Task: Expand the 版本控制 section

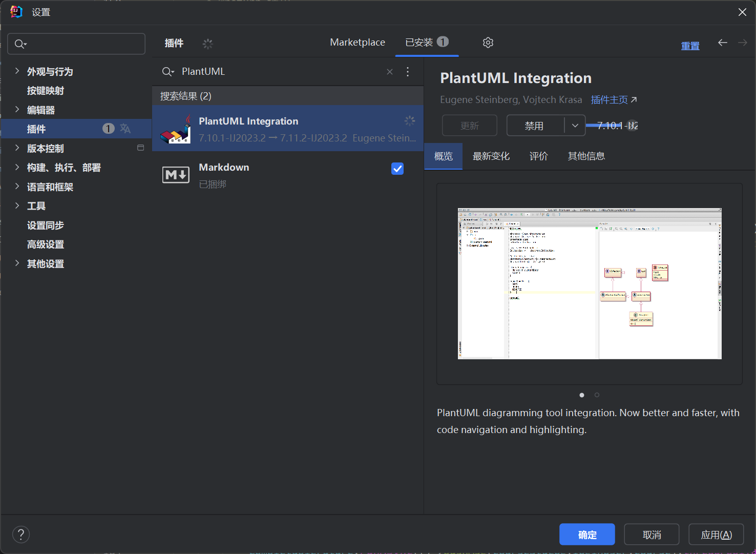Action: 17,148
